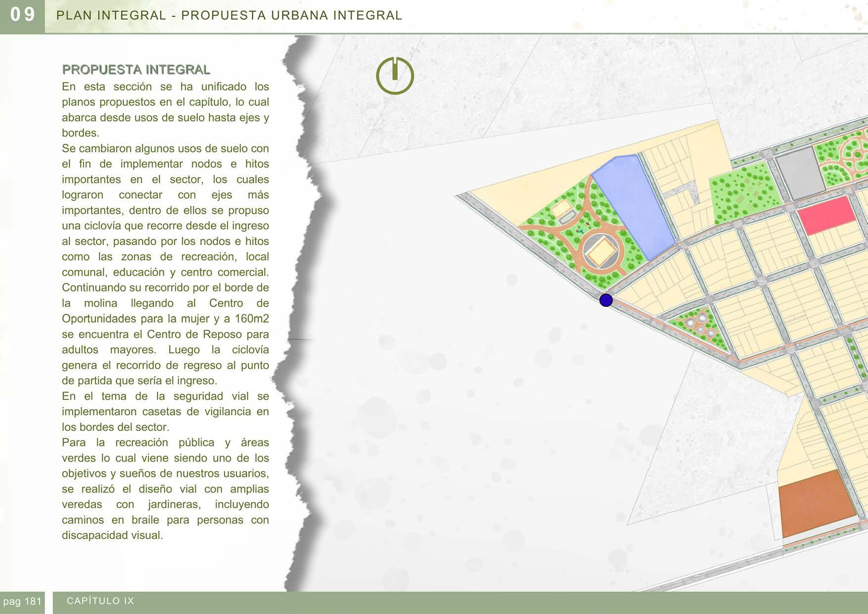Click the north compass symbol
Image resolution: width=868 pixels, height=614 pixels.
click(x=395, y=75)
